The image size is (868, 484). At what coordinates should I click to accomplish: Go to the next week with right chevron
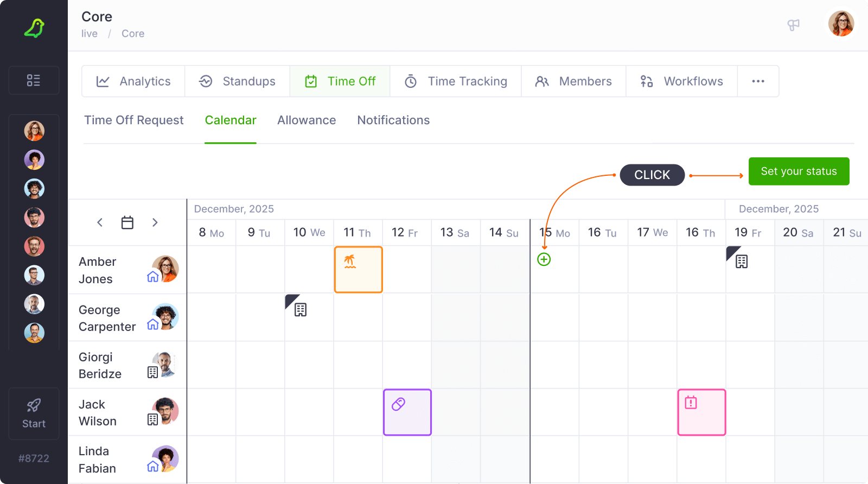pos(155,222)
